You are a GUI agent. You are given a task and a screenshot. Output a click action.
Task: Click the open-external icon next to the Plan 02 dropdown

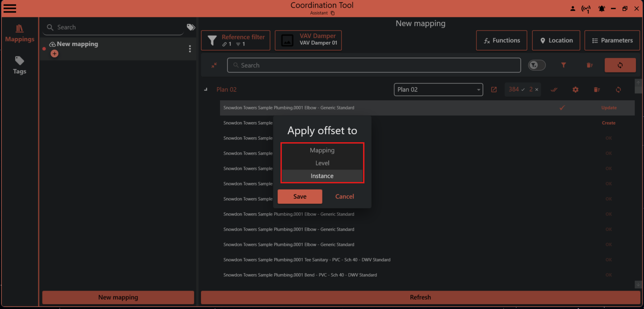(x=493, y=89)
